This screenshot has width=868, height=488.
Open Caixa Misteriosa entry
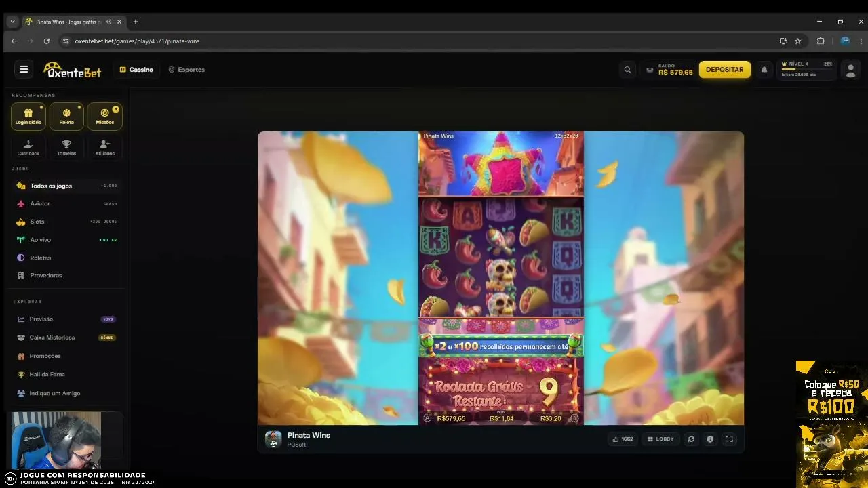point(66,338)
